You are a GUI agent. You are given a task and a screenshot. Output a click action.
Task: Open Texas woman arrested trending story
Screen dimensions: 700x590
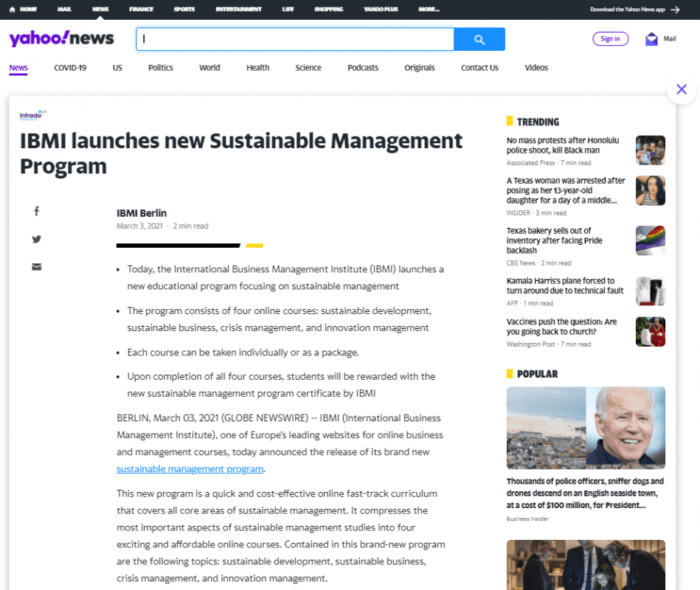click(x=566, y=190)
